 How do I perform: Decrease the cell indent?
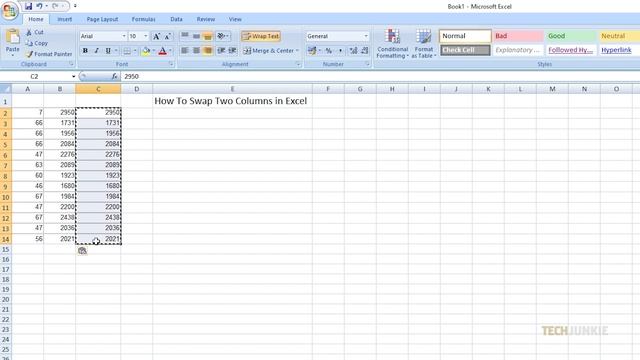(x=221, y=51)
